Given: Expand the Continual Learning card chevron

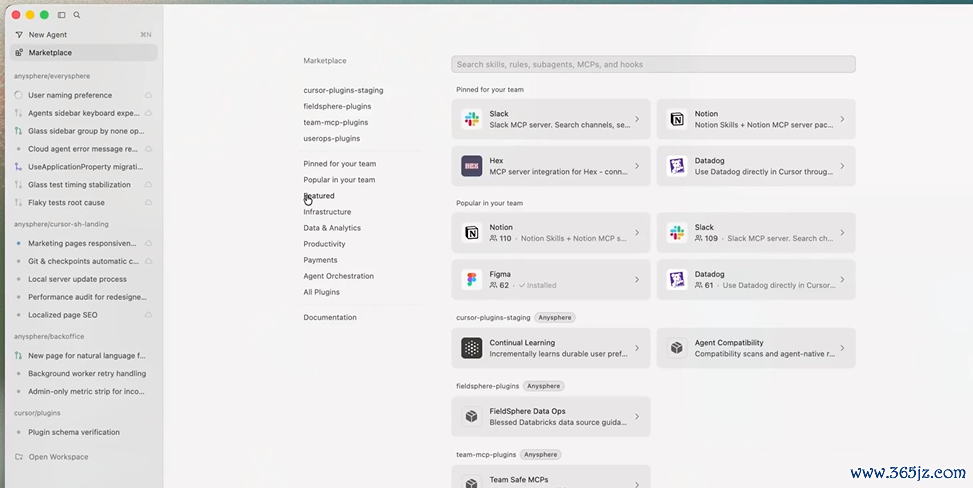Looking at the screenshot, I should click(x=637, y=348).
